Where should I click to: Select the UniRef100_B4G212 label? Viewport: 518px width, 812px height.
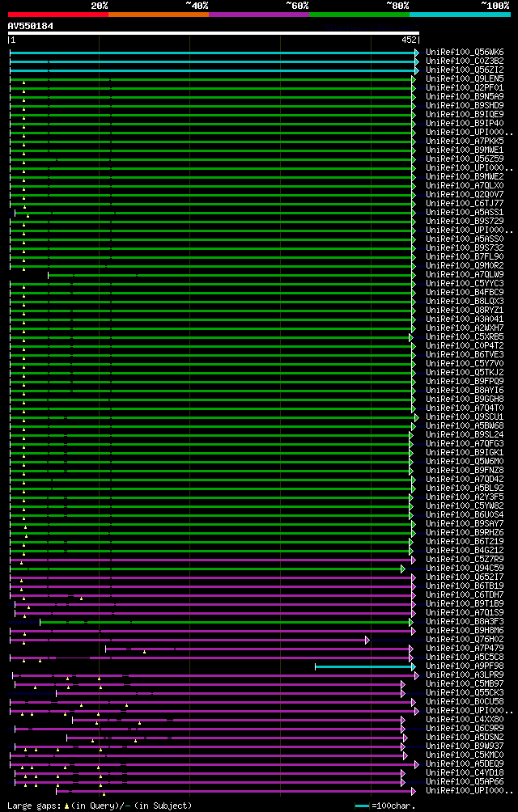[465, 551]
